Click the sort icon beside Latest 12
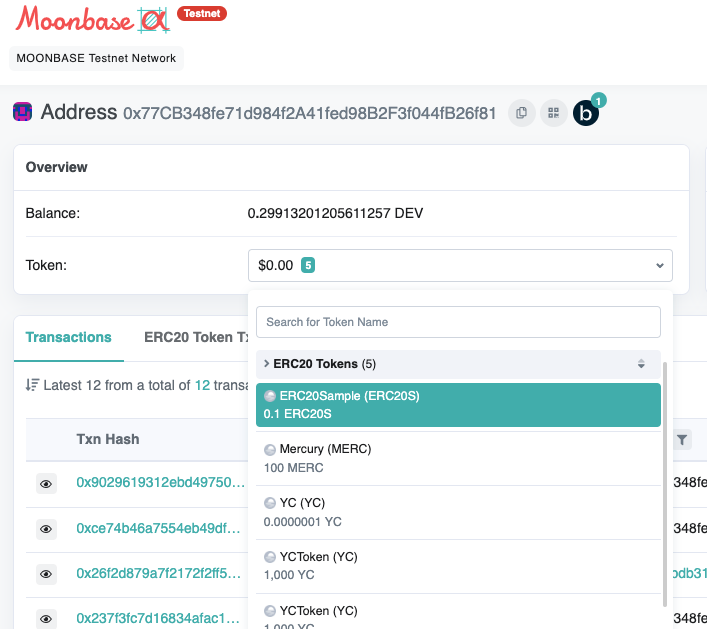707x629 pixels. (x=32, y=385)
